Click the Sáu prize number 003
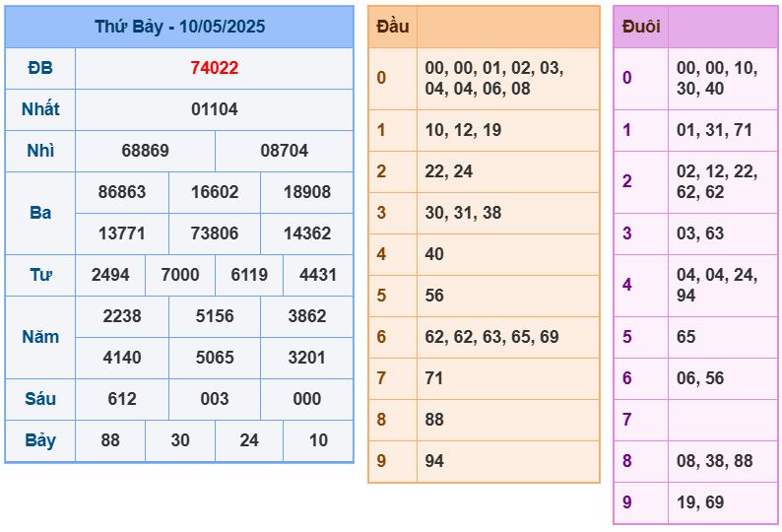The image size is (782, 532). pos(215,399)
